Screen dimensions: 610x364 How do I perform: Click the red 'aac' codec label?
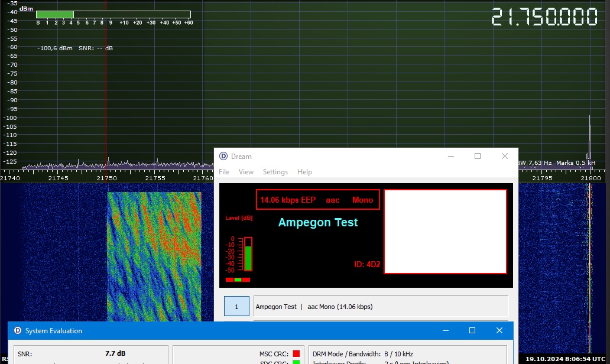[333, 200]
